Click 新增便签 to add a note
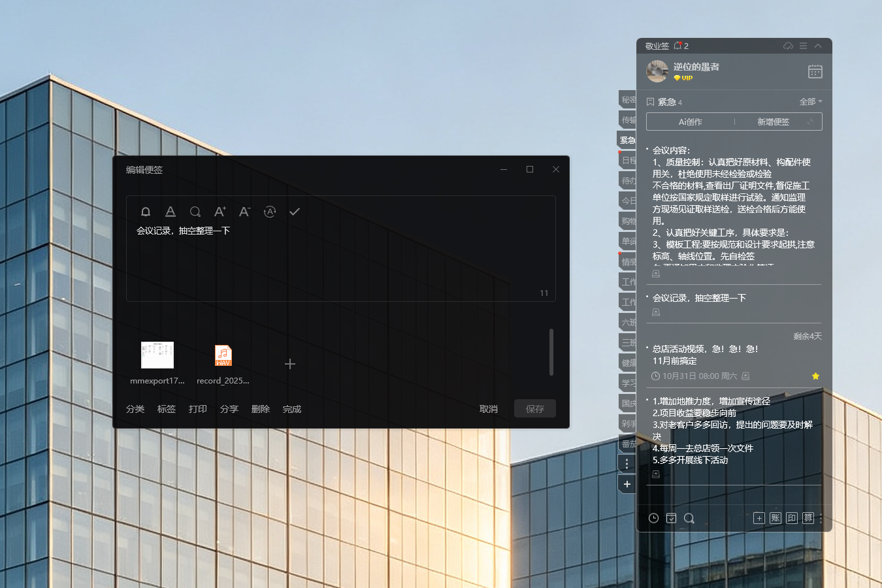Image resolution: width=882 pixels, height=588 pixels. [774, 122]
